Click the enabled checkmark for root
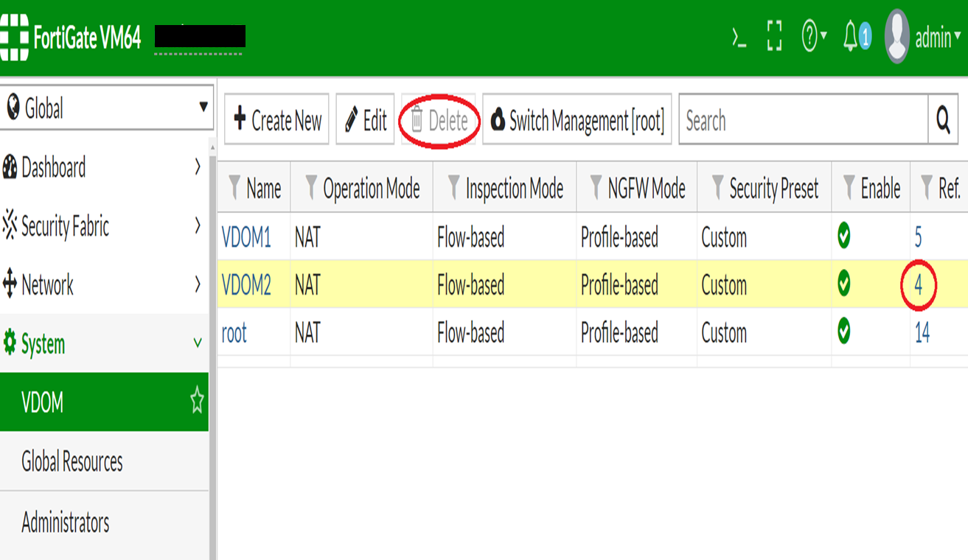 (844, 332)
